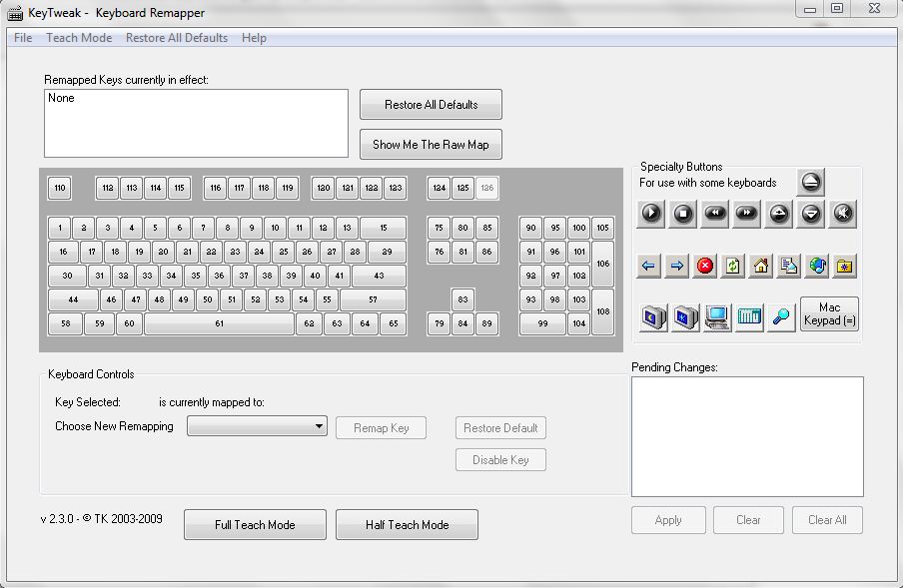Click the Mute speaker specialty button
The image size is (903, 588).
coord(842,214)
